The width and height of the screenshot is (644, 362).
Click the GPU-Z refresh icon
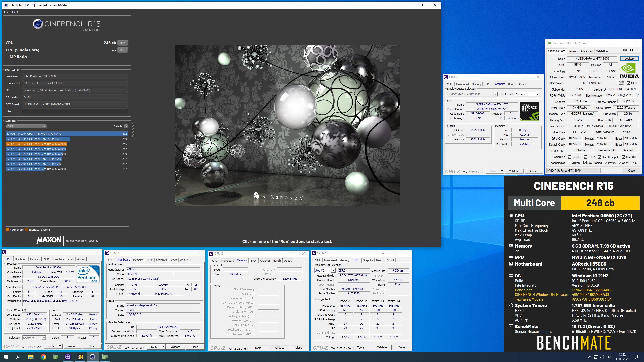click(631, 50)
